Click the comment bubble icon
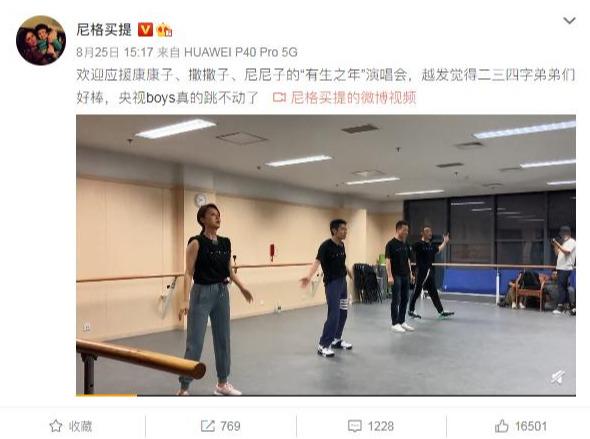The height and width of the screenshot is (439, 590). pyautogui.click(x=354, y=427)
